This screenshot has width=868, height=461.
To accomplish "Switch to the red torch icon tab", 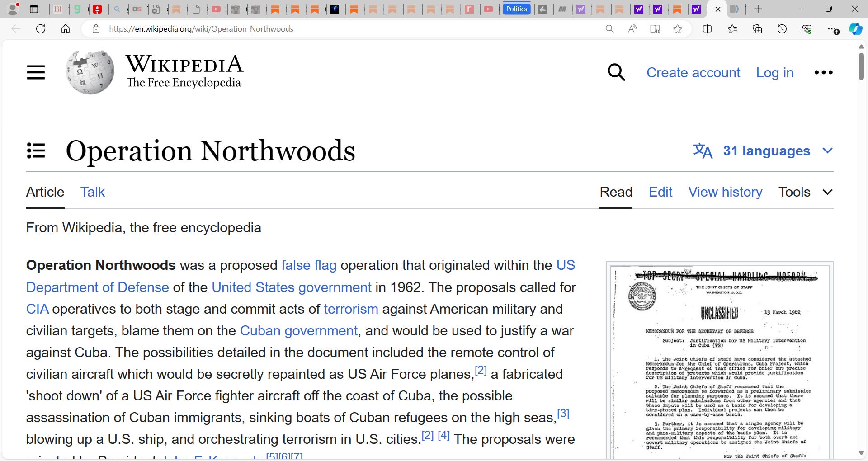I will pos(97,9).
